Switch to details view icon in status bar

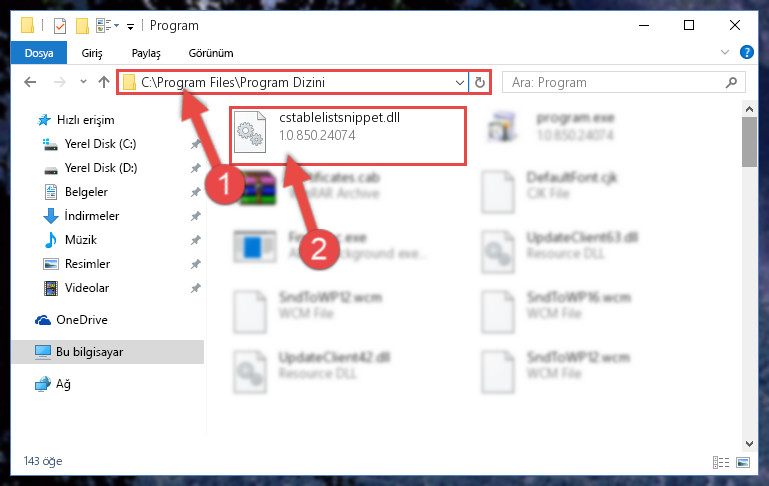click(720, 462)
